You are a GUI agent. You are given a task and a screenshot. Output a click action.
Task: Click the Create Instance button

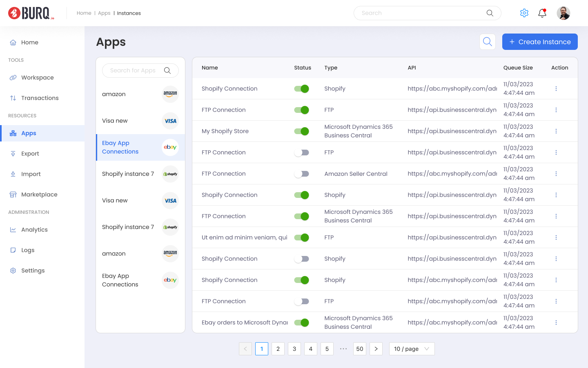pyautogui.click(x=540, y=42)
